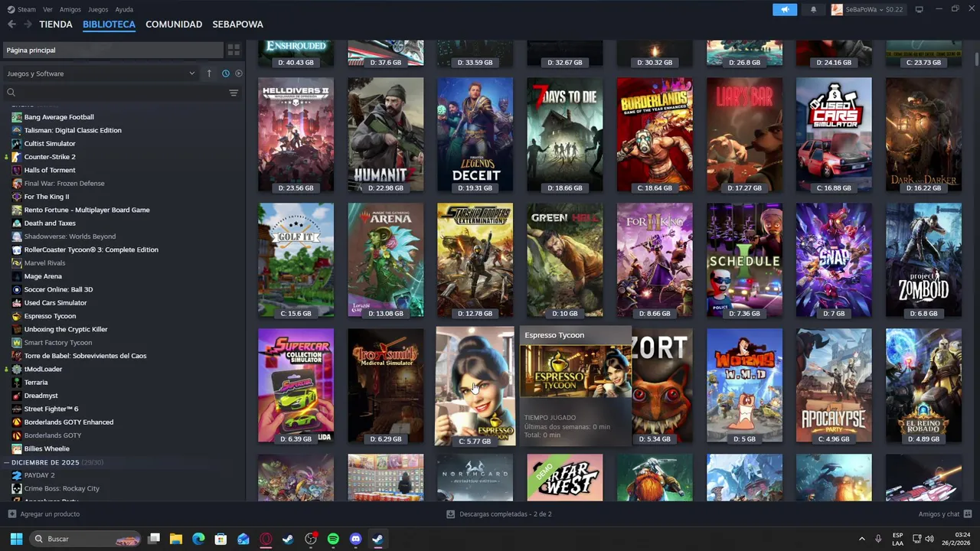
Task: Select Street Fighter 6 in sidebar
Action: (x=51, y=409)
